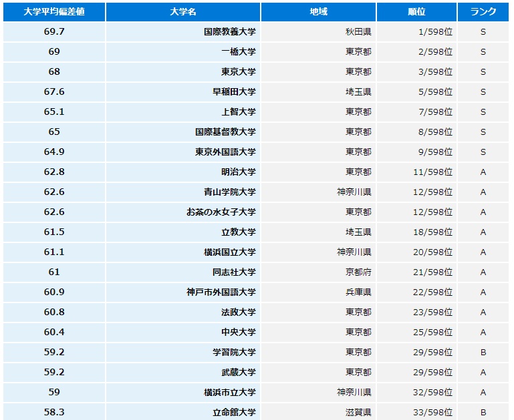Click the 23/598位 rank cell
This screenshot has width=514, height=420.
416,312
